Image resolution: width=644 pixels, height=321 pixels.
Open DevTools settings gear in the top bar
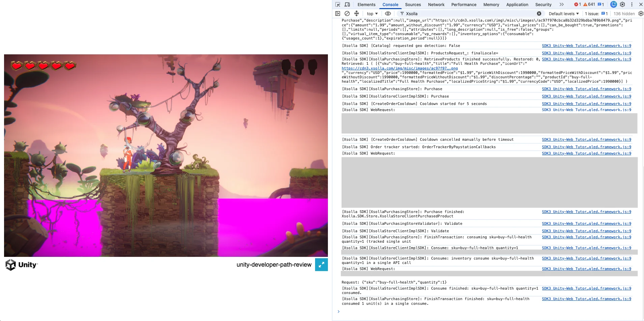pos(623,4)
